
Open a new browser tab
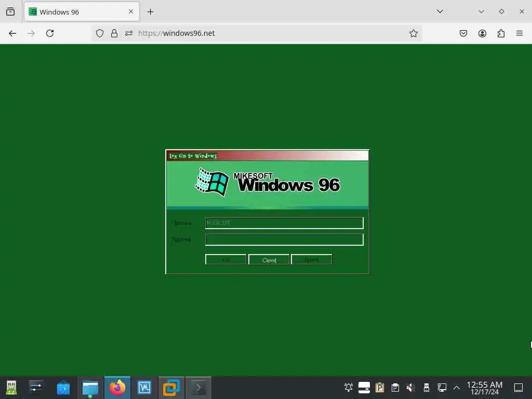click(150, 12)
